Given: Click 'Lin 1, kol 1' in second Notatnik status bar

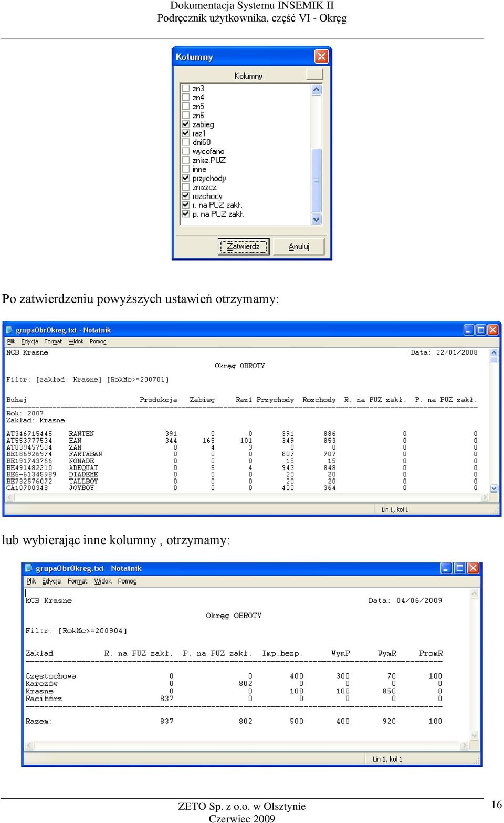Looking at the screenshot, I should point(387,759).
